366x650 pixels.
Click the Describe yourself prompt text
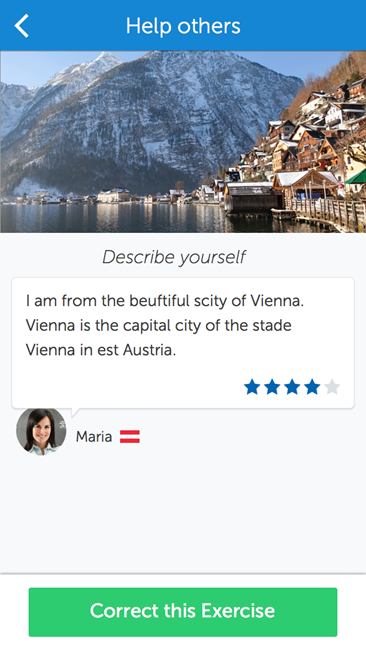[x=174, y=257]
